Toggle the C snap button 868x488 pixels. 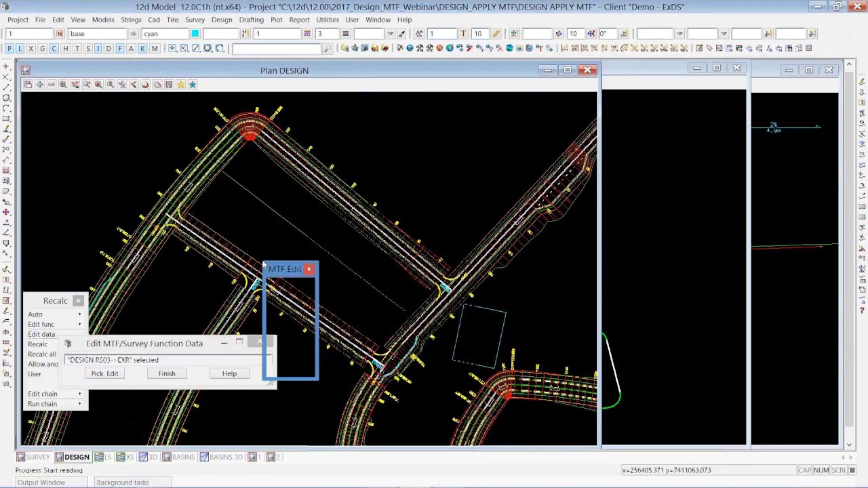54,48
